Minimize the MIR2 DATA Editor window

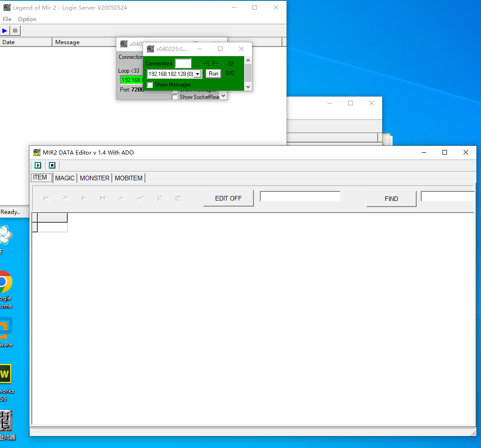tap(424, 152)
